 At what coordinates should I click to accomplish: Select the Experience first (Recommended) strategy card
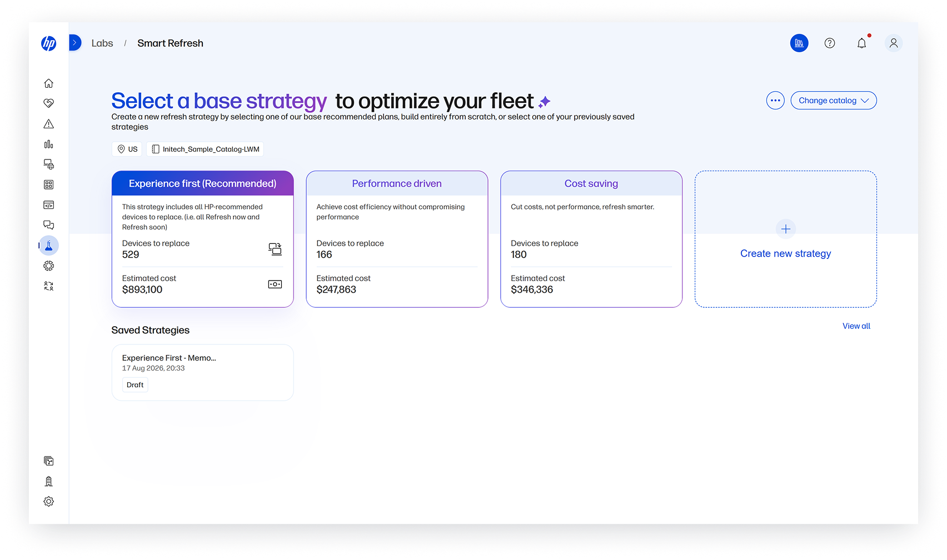pyautogui.click(x=203, y=239)
